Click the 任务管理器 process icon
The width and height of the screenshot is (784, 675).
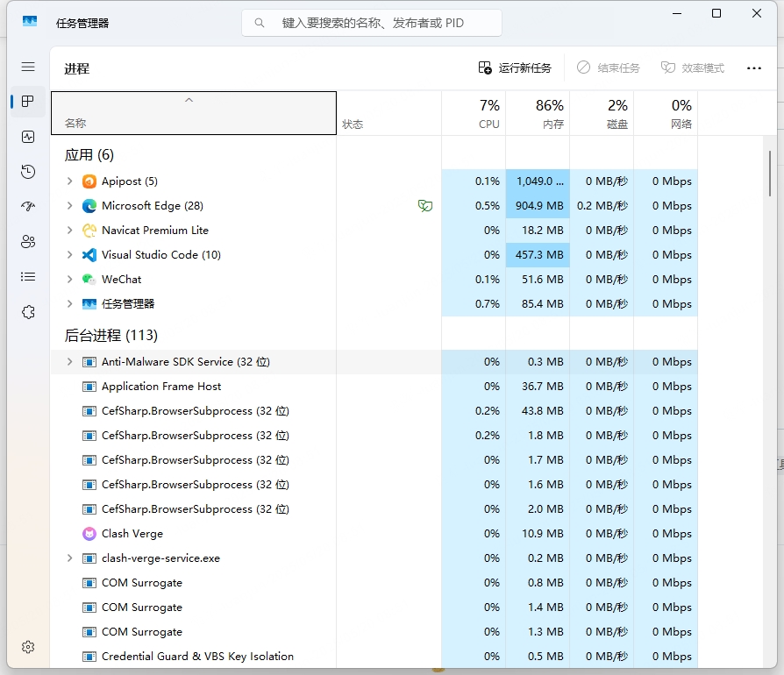tap(89, 304)
